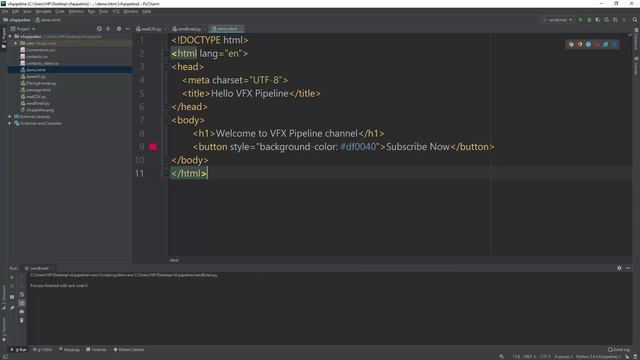The height and width of the screenshot is (360, 640).
Task: Open the Edit menu
Action: coord(16,11)
